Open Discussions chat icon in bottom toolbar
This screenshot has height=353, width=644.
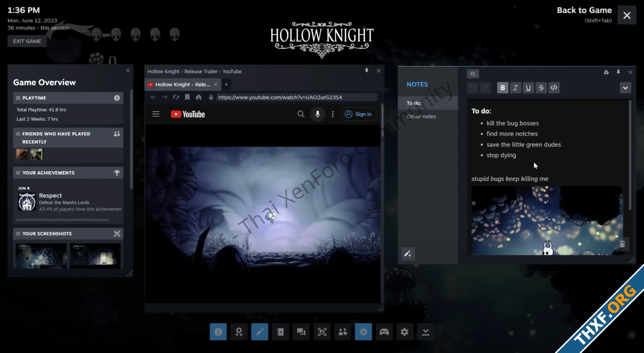(301, 332)
